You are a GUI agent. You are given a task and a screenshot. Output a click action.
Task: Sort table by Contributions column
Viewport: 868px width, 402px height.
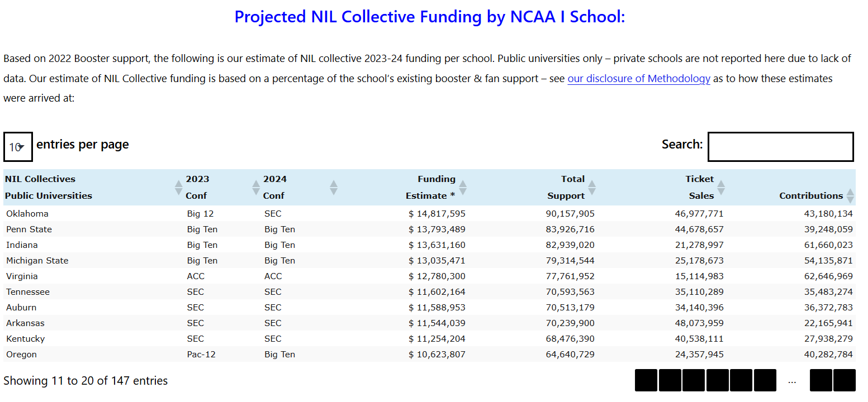coord(791,188)
